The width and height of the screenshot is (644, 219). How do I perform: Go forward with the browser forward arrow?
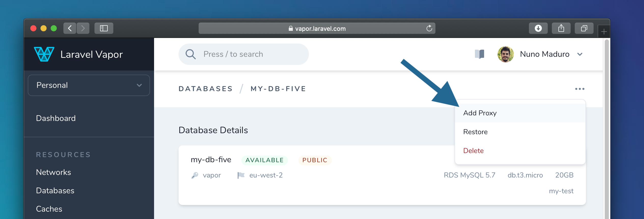tap(83, 28)
